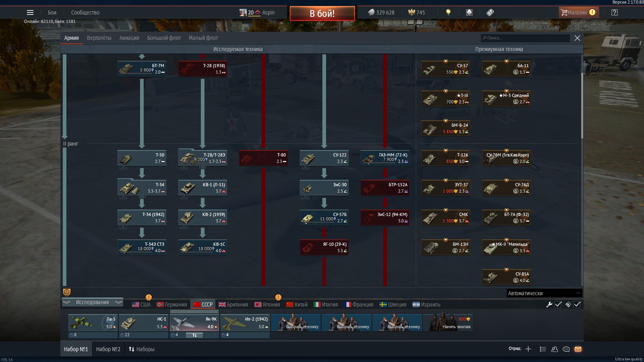644x362 pixels.
Task: Switch to Набор №2 preset
Action: (108, 349)
